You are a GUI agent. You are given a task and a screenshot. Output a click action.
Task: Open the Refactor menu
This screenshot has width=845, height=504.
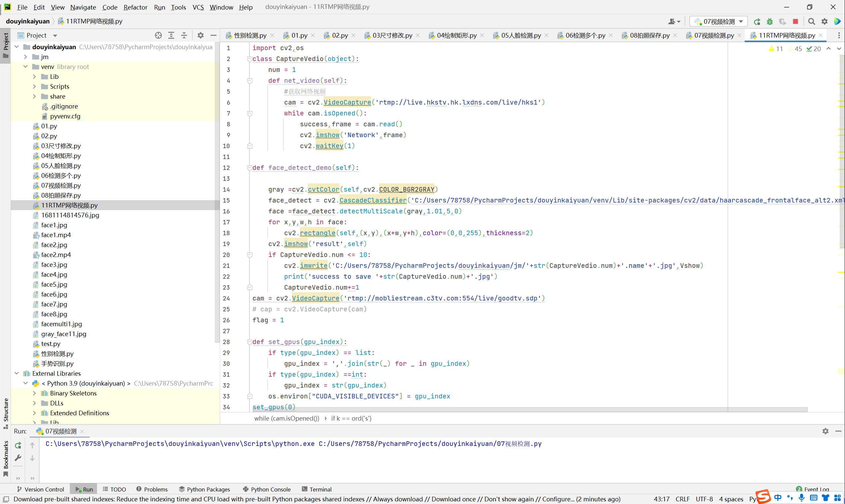tap(135, 7)
